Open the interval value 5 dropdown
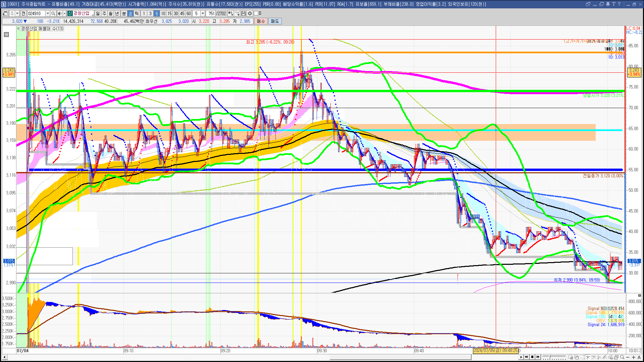644x362 pixels. click(203, 13)
